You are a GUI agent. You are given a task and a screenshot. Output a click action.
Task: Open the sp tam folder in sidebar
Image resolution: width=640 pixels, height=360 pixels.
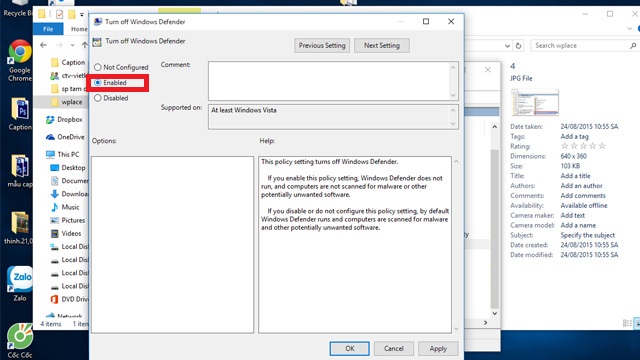(68, 89)
